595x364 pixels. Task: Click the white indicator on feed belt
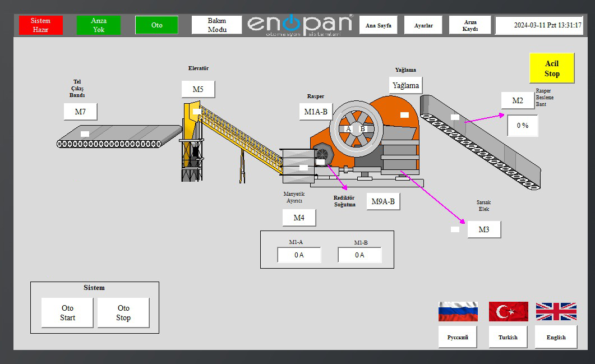coord(455,117)
